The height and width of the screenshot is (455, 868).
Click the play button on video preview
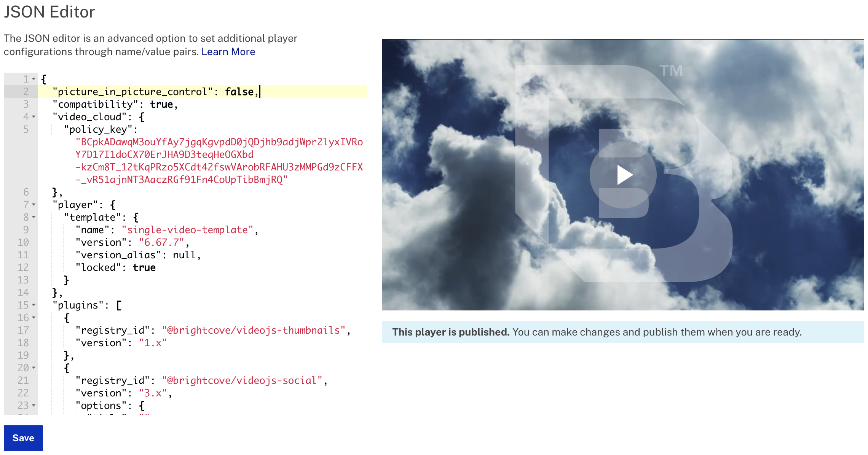click(623, 175)
